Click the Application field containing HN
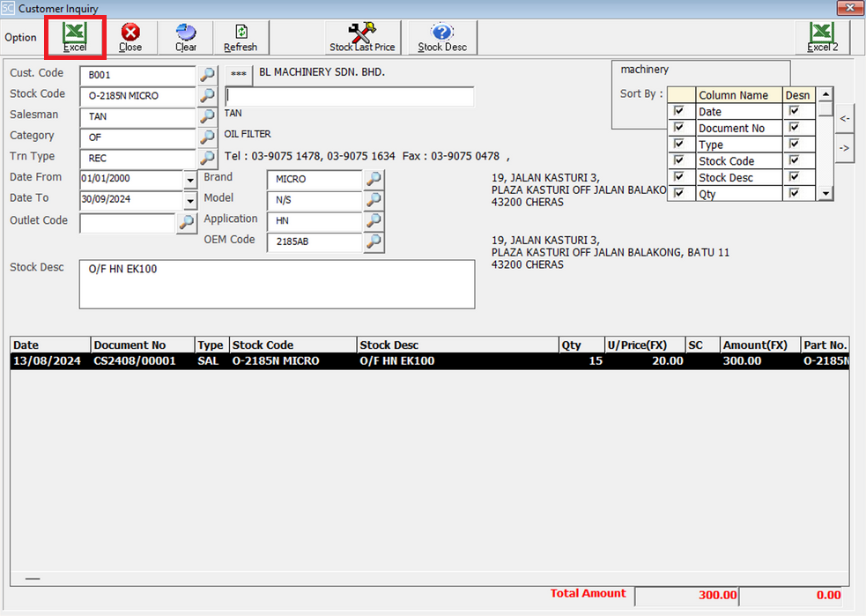Viewport: 866px width, 616px height. (315, 220)
